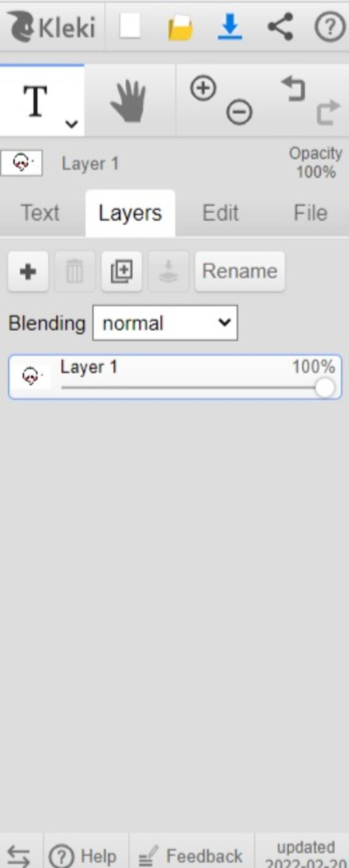Click the Kleki logo
Screen dimensions: 349x868
pyautogui.click(x=51, y=26)
